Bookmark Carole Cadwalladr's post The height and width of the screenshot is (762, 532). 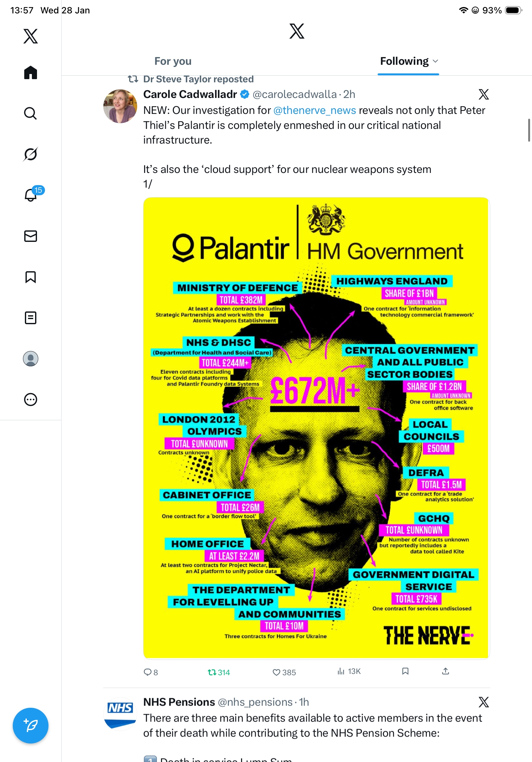tap(405, 671)
